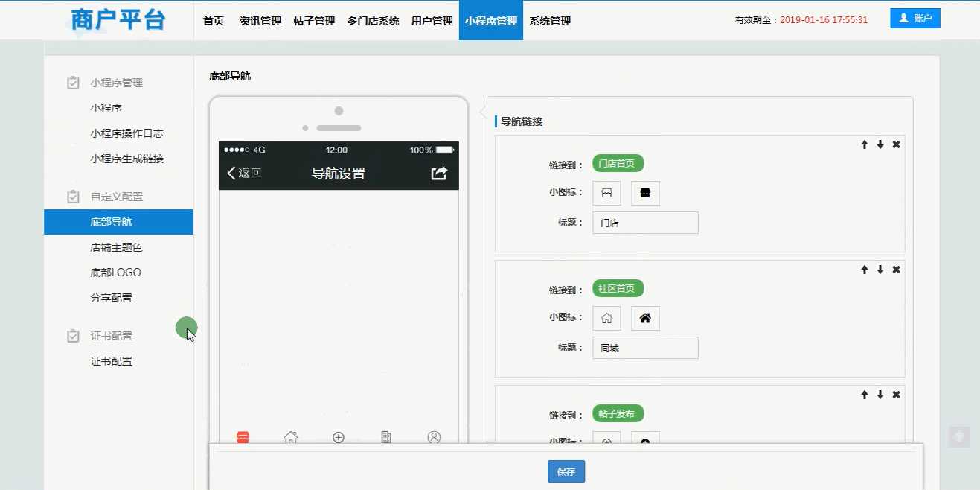Click the 保存 button
980x490 pixels.
point(566,471)
